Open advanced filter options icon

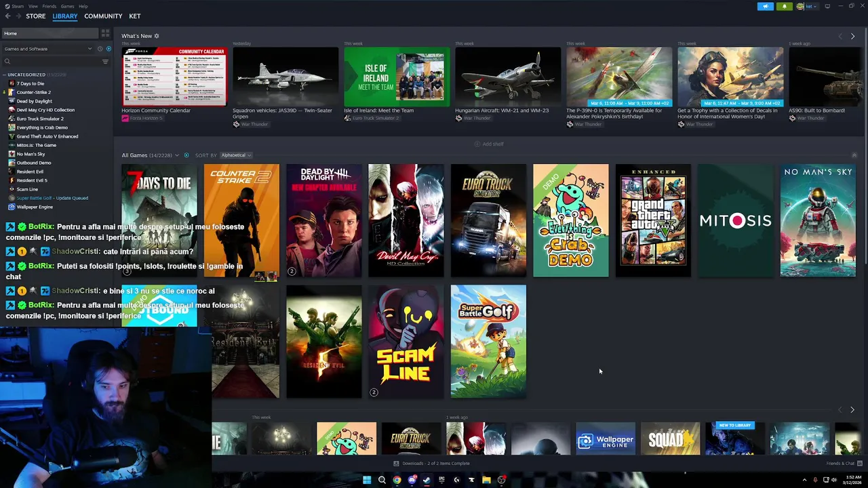click(x=105, y=62)
